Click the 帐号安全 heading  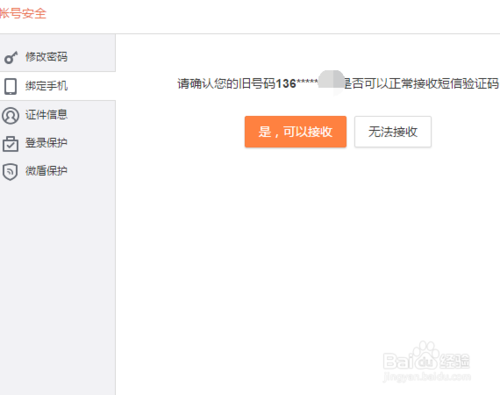(23, 14)
